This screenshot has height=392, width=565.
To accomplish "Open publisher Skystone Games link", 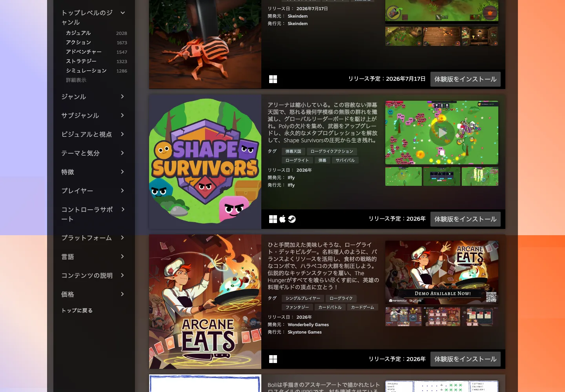I will (304, 332).
